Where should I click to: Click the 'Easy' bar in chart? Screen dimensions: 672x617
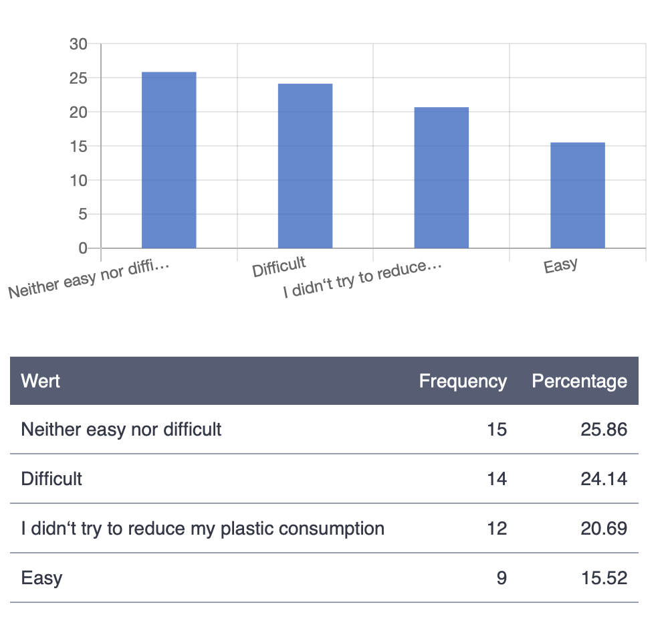tap(577, 195)
